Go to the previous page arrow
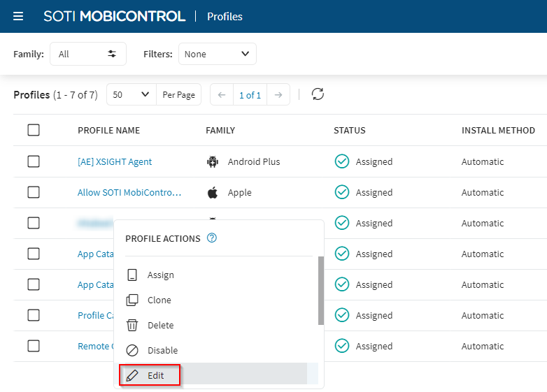Screen dimensions: 547x392 point(222,95)
